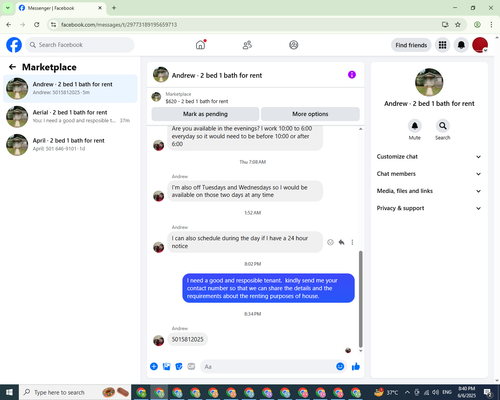Open the account profile picture menu
Screen dimensions: 500x400
click(x=480, y=45)
